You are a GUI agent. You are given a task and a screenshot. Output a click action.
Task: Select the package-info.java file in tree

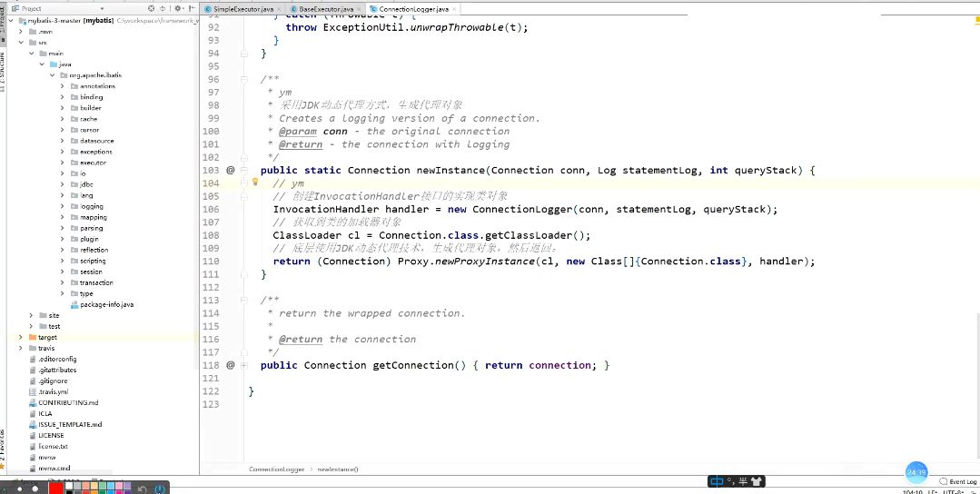coord(106,304)
